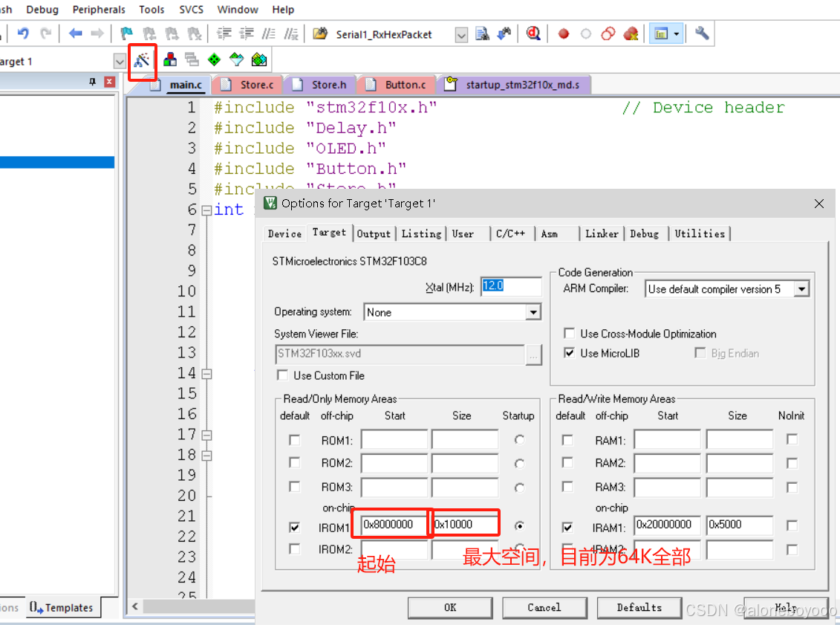Image resolution: width=840 pixels, height=625 pixels.
Task: Switch to the Templates panel tab
Action: [63, 608]
